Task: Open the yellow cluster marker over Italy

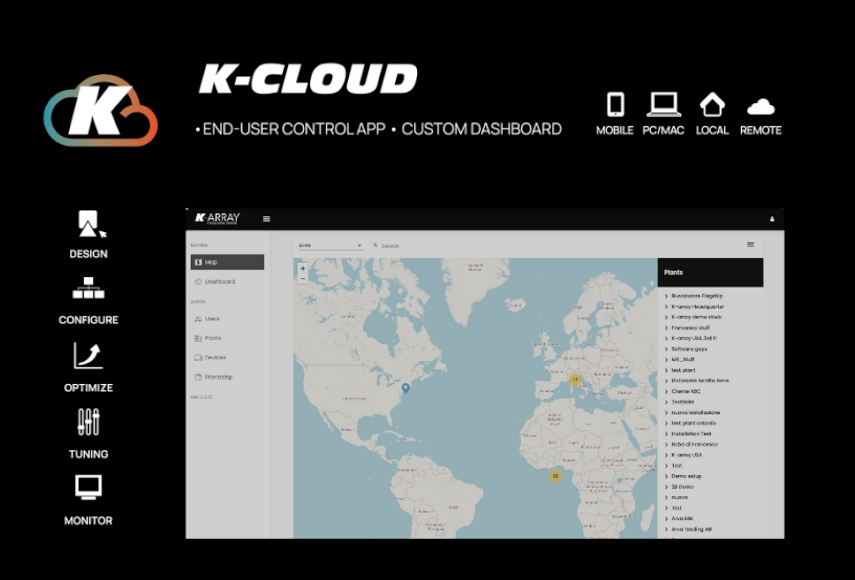Action: pos(574,379)
